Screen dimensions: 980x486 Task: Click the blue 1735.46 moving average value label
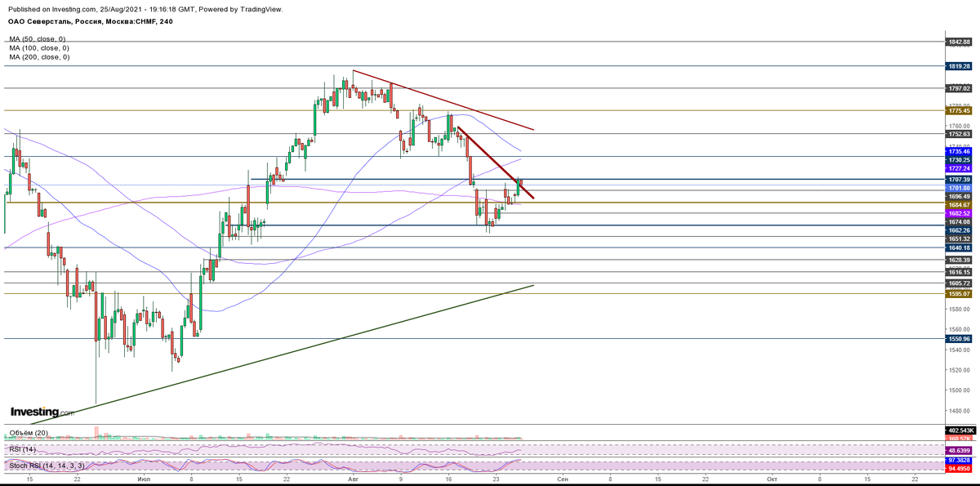tap(959, 151)
